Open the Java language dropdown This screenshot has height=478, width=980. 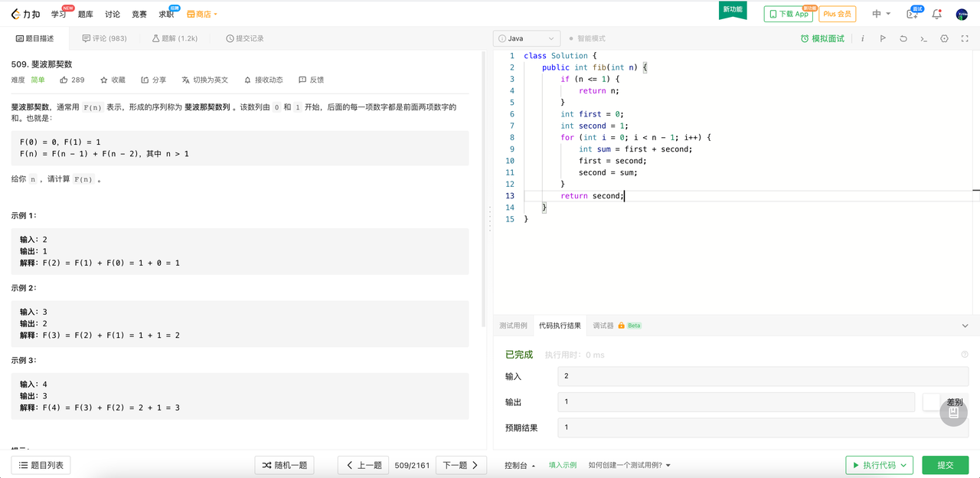(527, 38)
